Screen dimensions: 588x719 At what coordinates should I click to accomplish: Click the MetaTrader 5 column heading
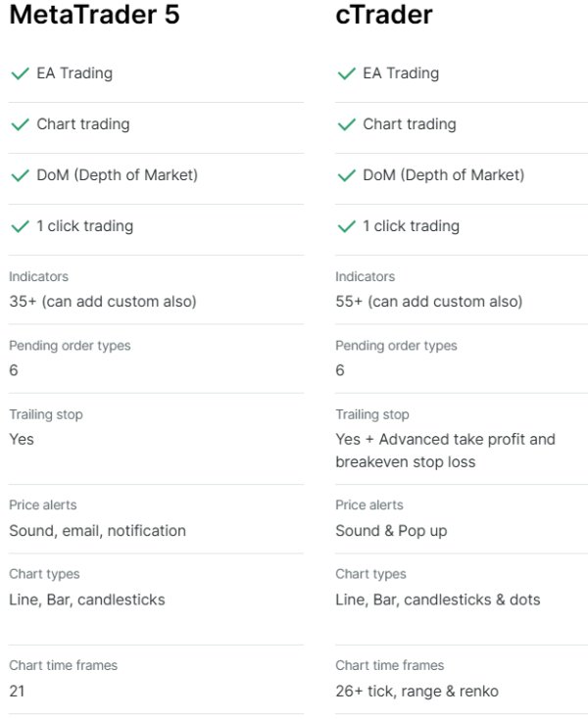pyautogui.click(x=94, y=17)
